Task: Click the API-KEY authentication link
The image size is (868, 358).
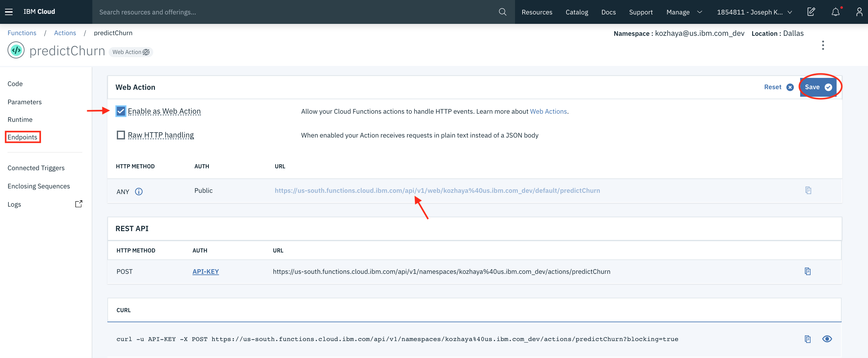Action: click(205, 271)
